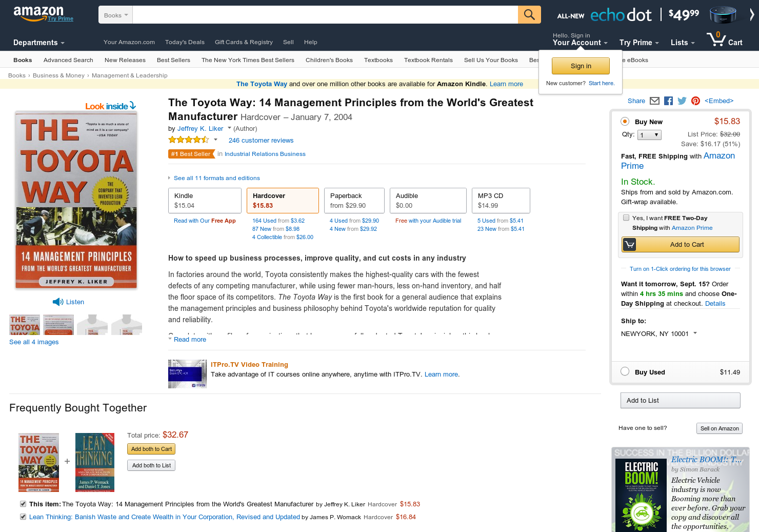Click the search magnifier button

pyautogui.click(x=529, y=15)
